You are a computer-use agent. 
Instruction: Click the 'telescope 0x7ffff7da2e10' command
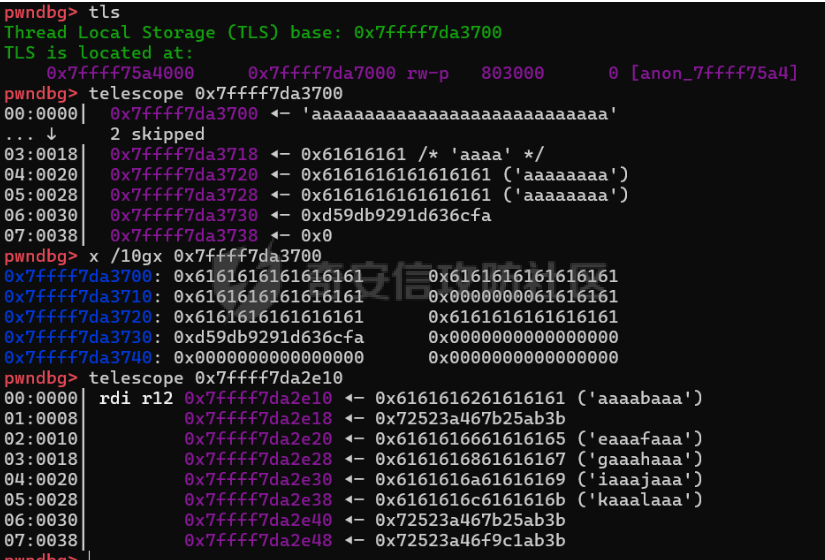pyautogui.click(x=216, y=378)
